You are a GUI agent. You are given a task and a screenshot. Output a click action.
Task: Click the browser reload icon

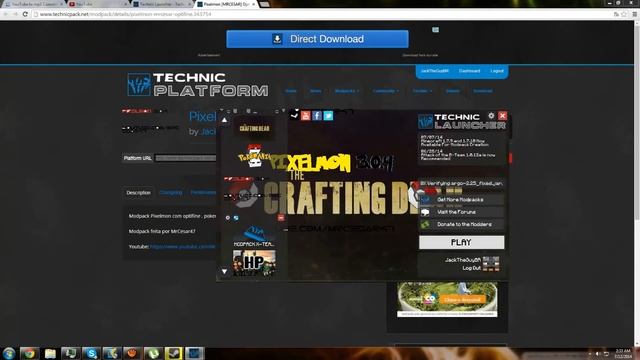point(25,14)
